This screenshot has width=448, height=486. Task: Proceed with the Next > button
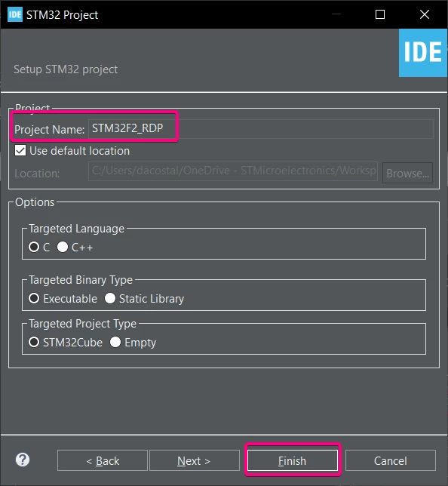coord(195,460)
